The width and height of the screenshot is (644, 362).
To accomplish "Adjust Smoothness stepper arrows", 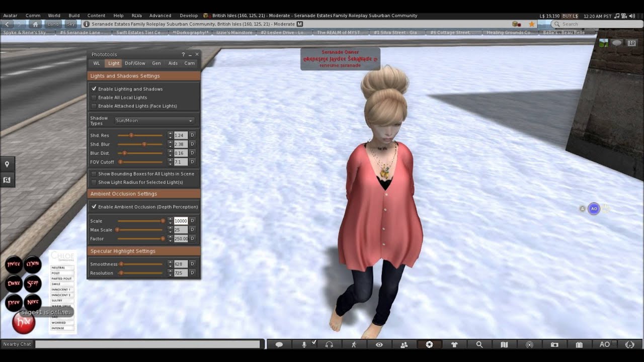I will pos(170,264).
